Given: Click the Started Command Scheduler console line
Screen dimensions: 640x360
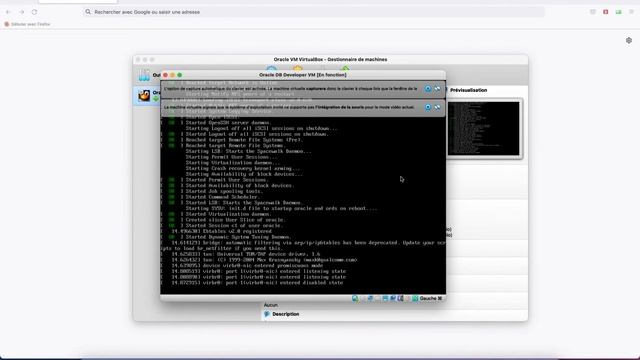Looking at the screenshot, I should click(x=222, y=197).
